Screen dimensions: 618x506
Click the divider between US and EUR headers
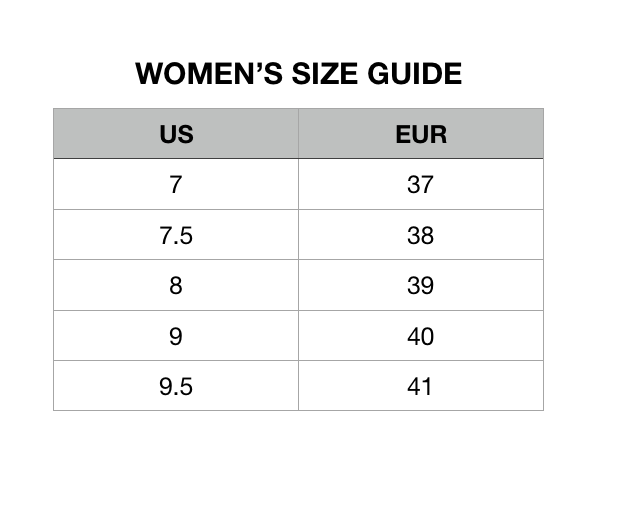click(x=298, y=134)
